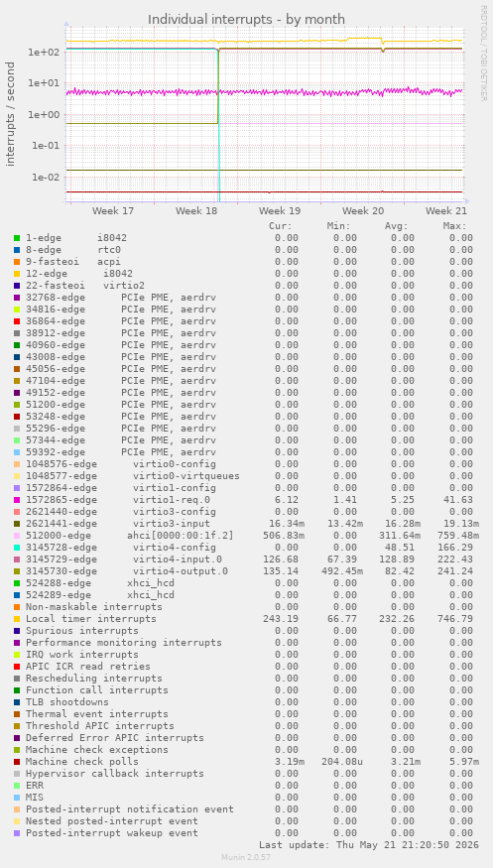The image size is (493, 868).
Task: Select the Week 19 axis label
Action: tap(280, 211)
